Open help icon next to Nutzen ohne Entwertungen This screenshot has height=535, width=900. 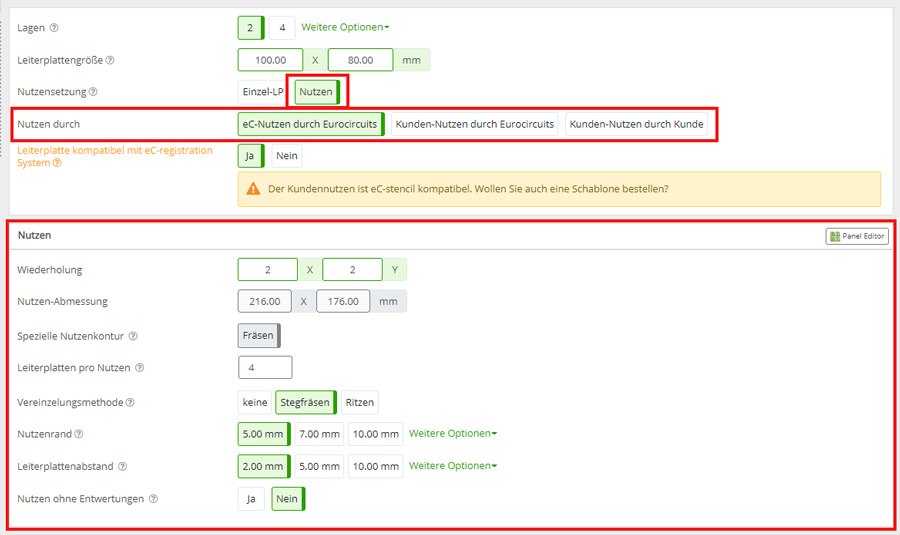click(x=153, y=499)
